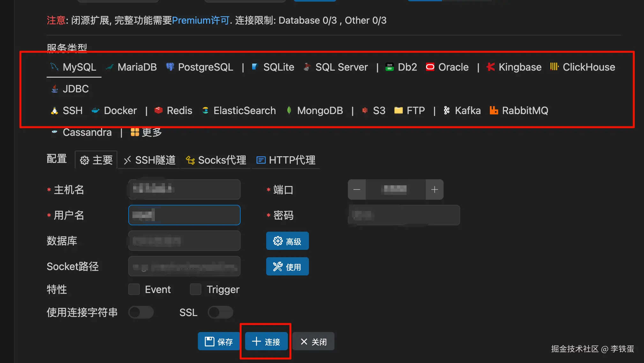Screen dimensions: 644x363
Task: Click the 用户名 input field
Action: coord(184,215)
